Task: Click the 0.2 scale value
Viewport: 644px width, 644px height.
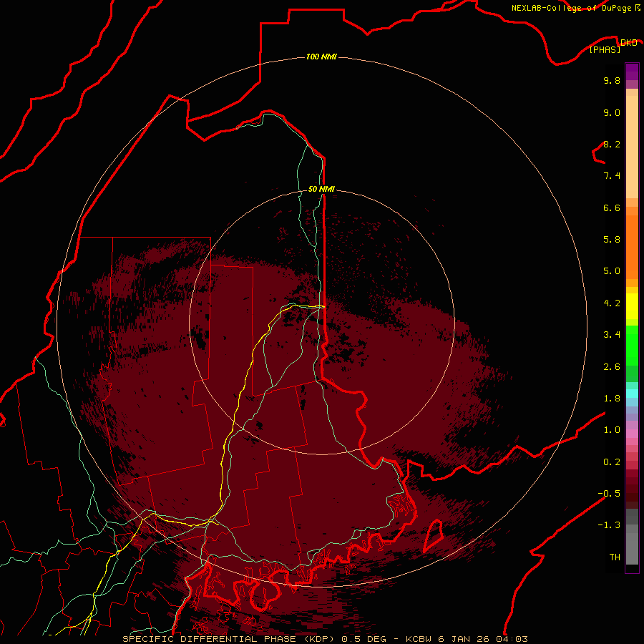Action: coord(612,462)
